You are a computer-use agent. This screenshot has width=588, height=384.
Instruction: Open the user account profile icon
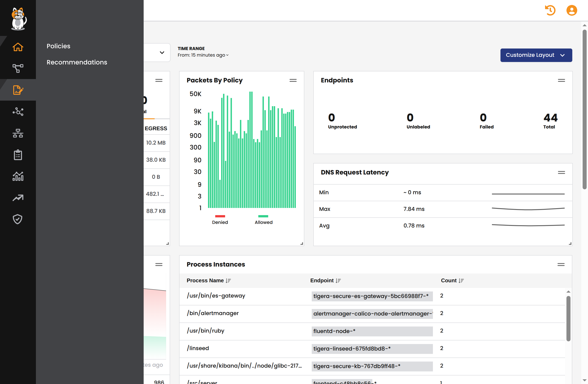[x=571, y=10]
